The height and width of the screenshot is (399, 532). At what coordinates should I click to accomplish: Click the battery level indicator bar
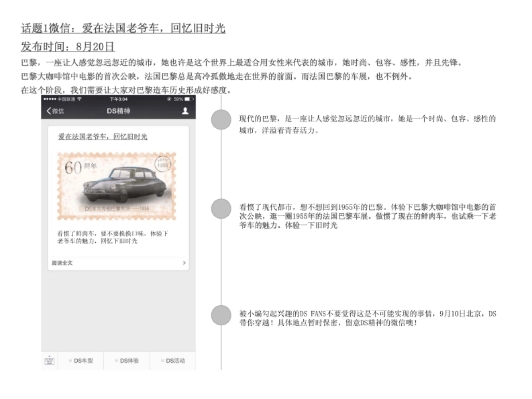click(x=186, y=98)
